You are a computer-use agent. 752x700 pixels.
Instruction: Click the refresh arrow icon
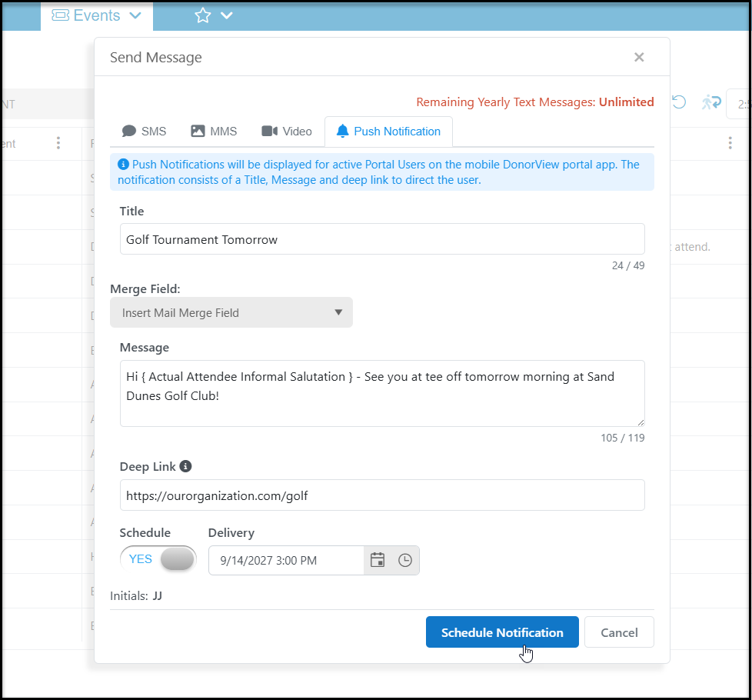tap(679, 102)
